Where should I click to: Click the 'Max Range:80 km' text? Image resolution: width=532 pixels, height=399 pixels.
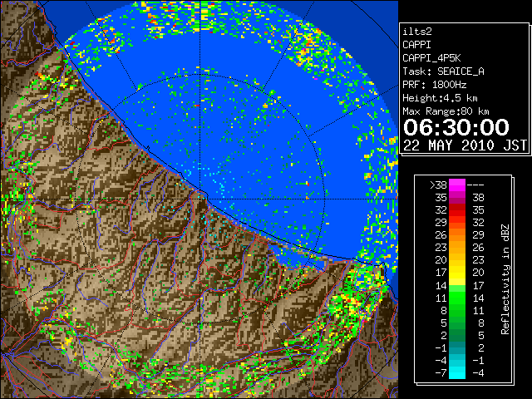point(446,111)
